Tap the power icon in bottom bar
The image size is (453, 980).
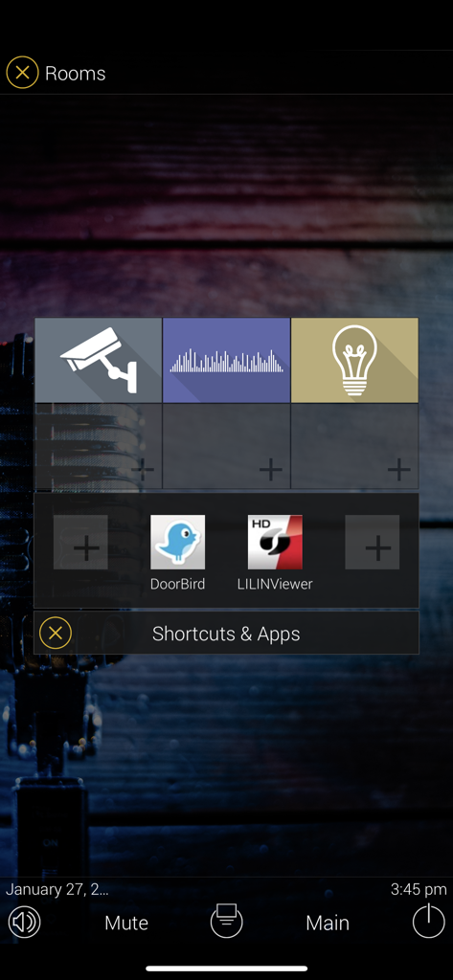[x=429, y=922]
